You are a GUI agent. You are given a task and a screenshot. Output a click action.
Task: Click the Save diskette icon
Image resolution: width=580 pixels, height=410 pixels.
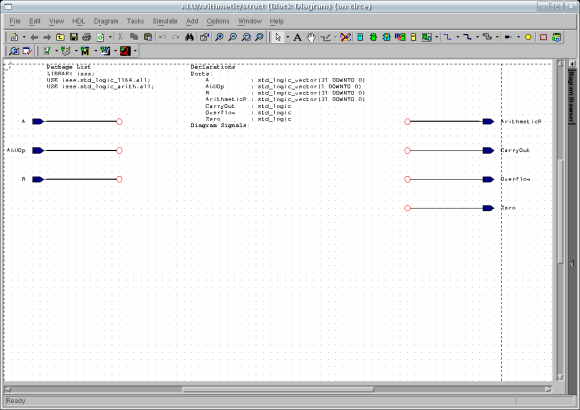74,37
